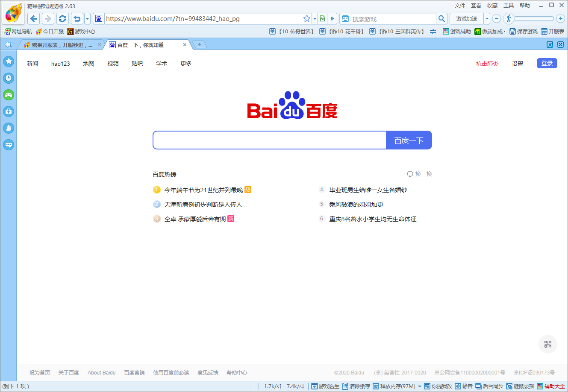This screenshot has width=568, height=392.
Task: Open the 10_传奇世界 saved game shortcut
Action: pos(292,32)
